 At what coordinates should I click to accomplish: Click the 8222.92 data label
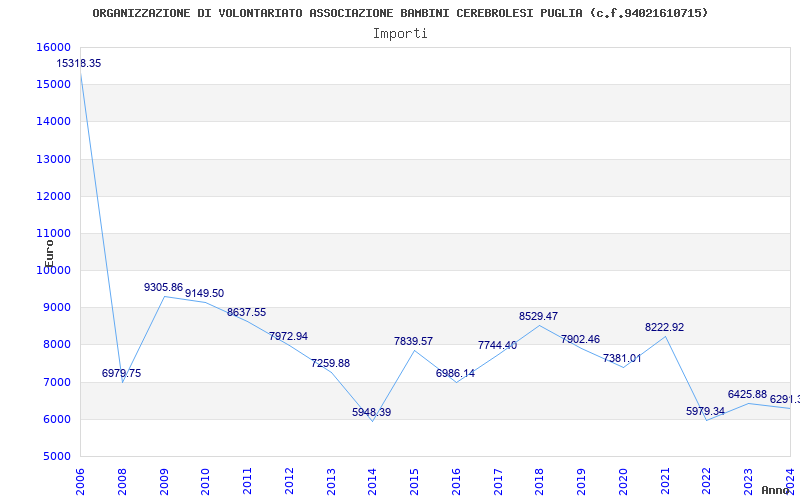(664, 327)
